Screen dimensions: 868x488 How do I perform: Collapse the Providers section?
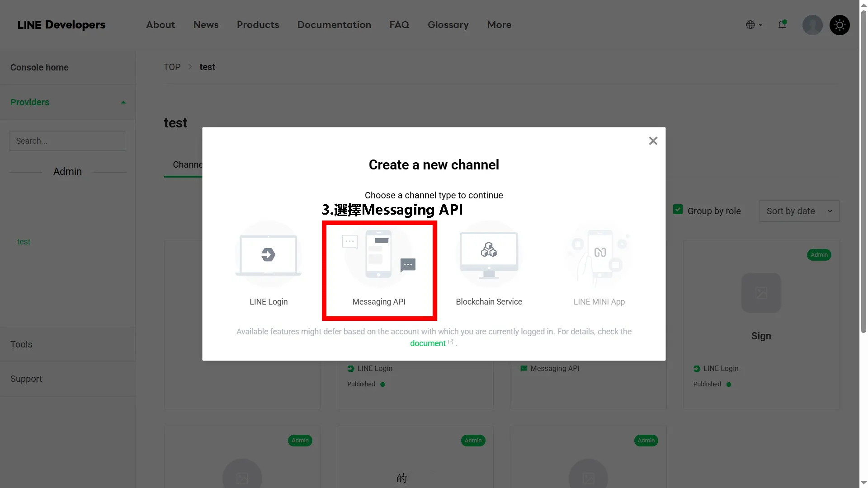click(123, 102)
